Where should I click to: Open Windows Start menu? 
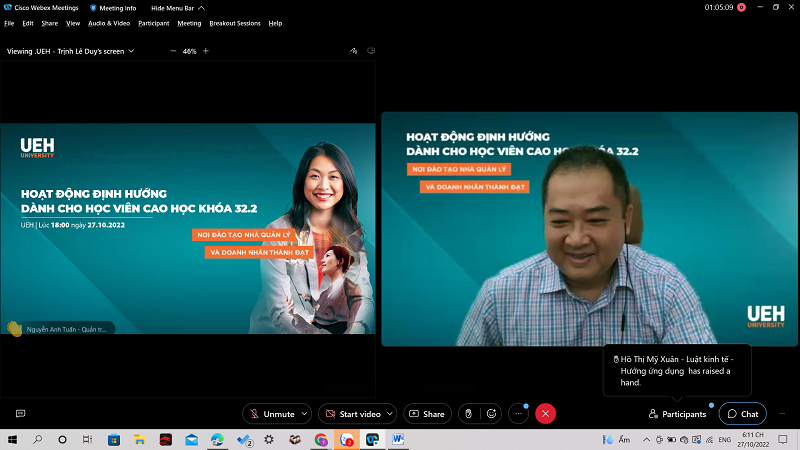[12, 439]
